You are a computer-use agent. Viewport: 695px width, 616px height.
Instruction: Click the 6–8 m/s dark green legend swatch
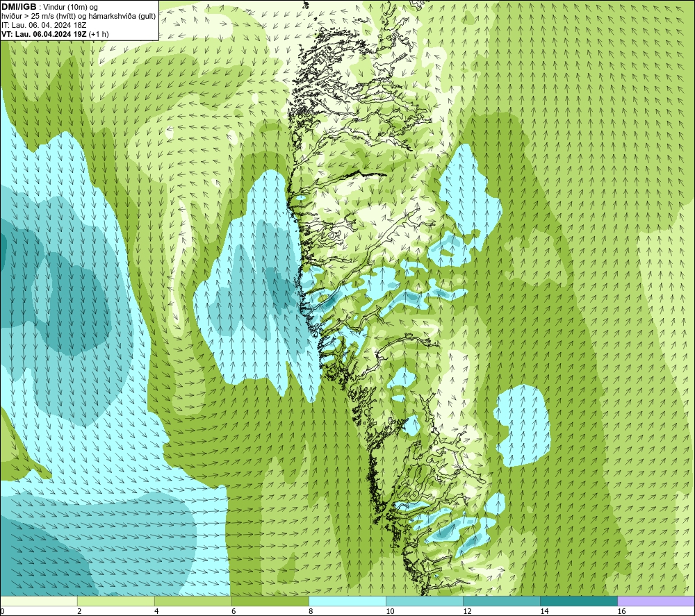(270, 601)
